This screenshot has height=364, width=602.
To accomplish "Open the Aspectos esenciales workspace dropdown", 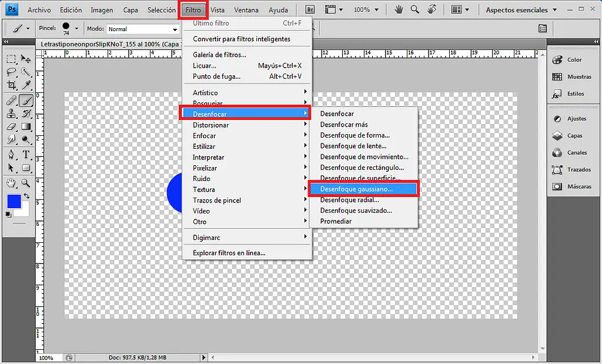I will (x=521, y=10).
